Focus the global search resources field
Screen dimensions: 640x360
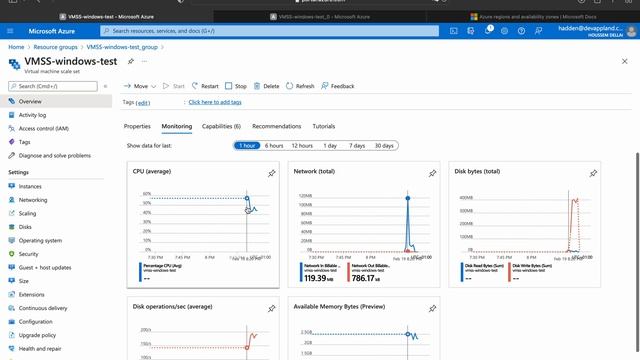click(269, 31)
